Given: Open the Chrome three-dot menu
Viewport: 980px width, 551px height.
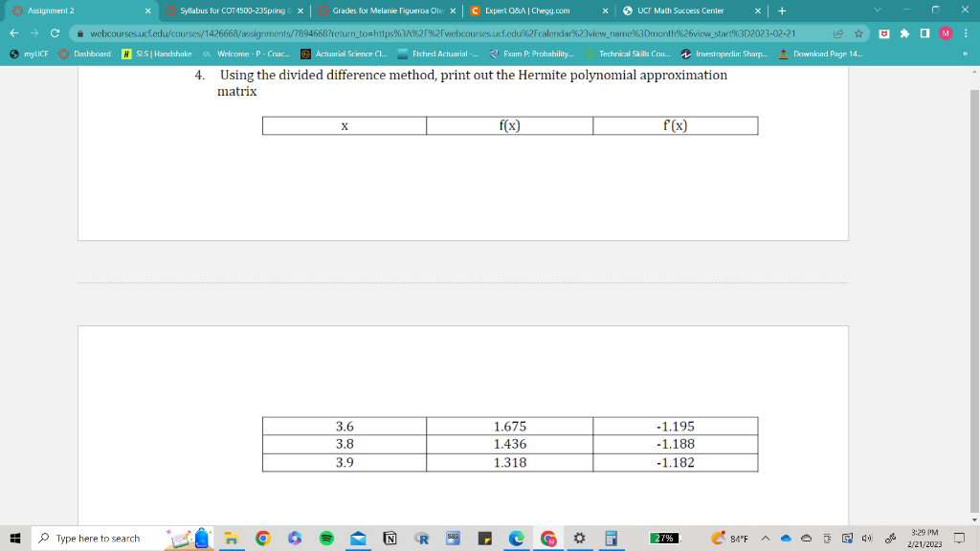Looking at the screenshot, I should click(x=966, y=33).
